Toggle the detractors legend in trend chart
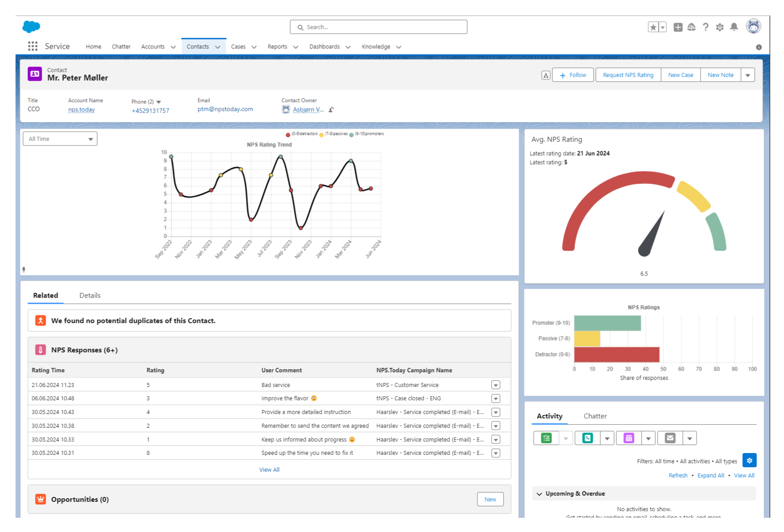784x532 pixels. (302, 134)
